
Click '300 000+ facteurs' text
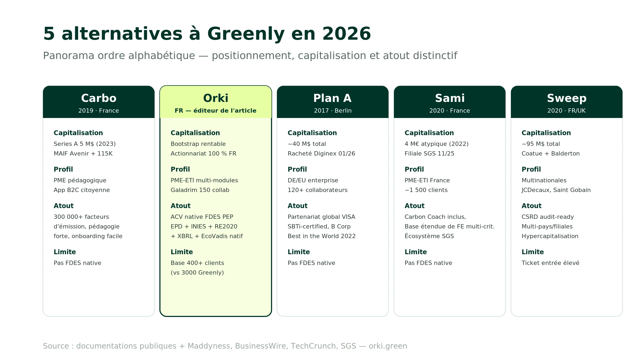click(81, 217)
